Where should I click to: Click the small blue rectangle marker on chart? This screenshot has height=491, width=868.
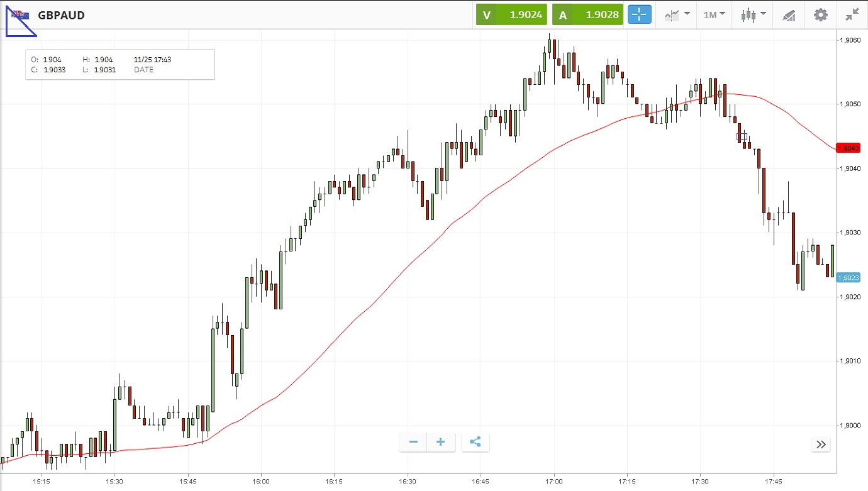click(x=742, y=136)
